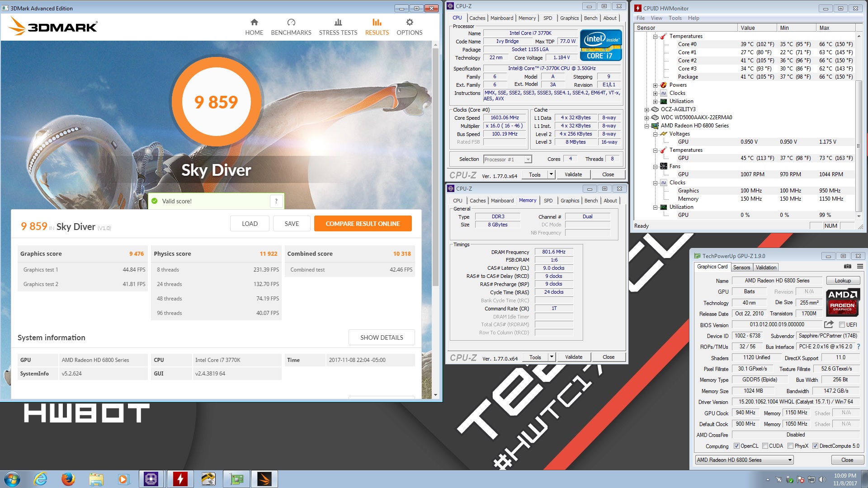Image resolution: width=868 pixels, height=488 pixels.
Task: Select the RESULTS chart icon
Action: pos(377,22)
